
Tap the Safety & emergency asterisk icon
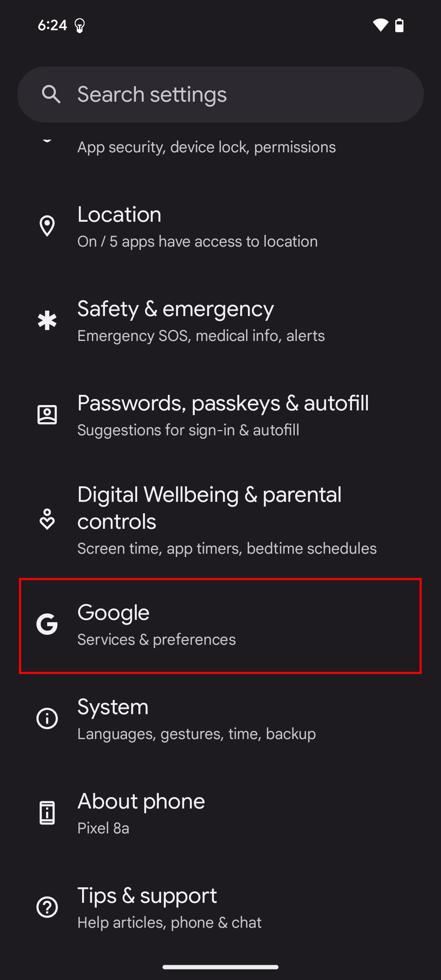tap(47, 321)
